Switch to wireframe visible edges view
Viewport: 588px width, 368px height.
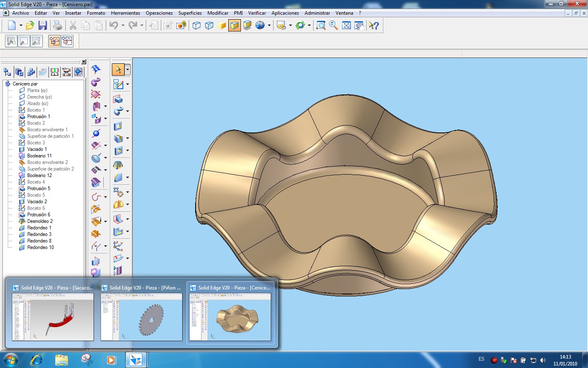[196, 25]
